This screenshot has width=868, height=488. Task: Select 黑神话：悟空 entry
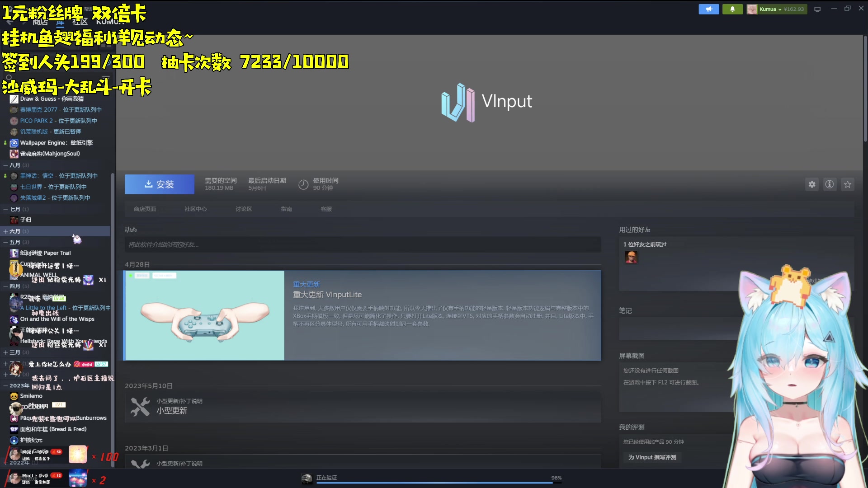click(59, 176)
